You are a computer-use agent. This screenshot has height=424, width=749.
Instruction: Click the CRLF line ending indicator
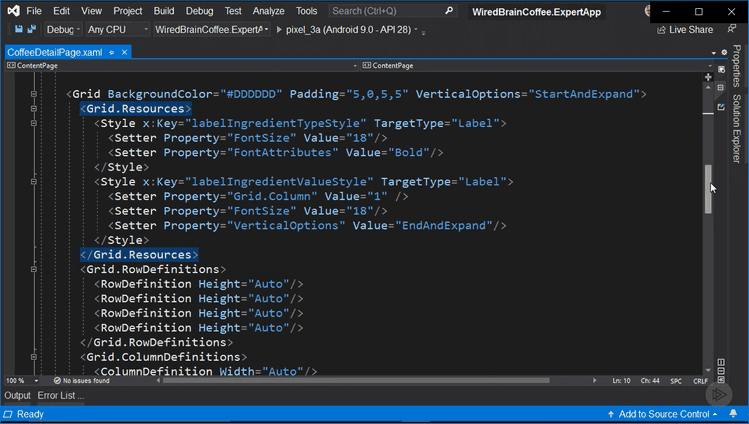tap(700, 381)
